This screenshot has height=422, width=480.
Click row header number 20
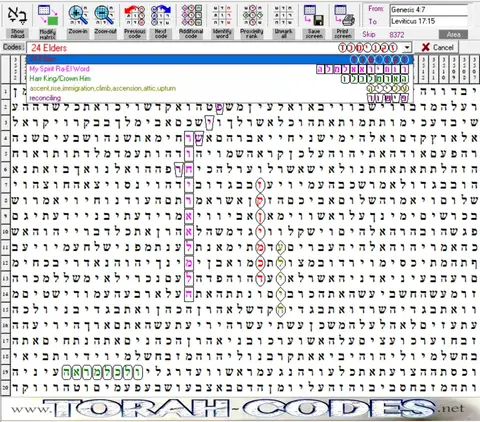coord(6,387)
